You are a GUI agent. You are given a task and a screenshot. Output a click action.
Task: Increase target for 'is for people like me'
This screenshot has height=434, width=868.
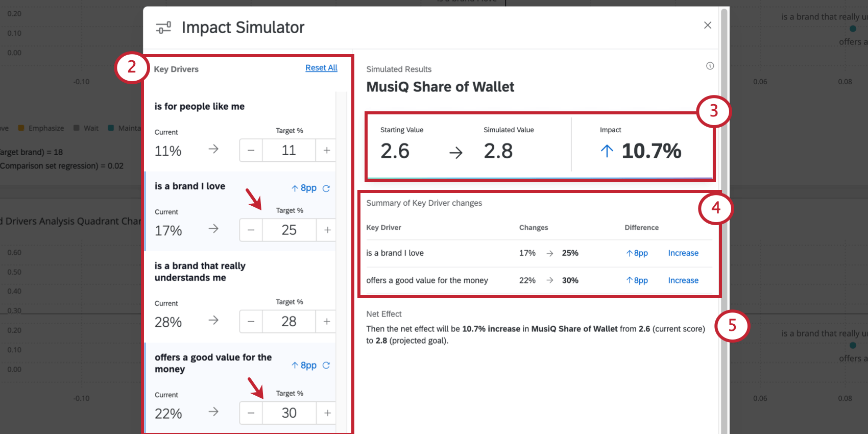[x=327, y=151]
